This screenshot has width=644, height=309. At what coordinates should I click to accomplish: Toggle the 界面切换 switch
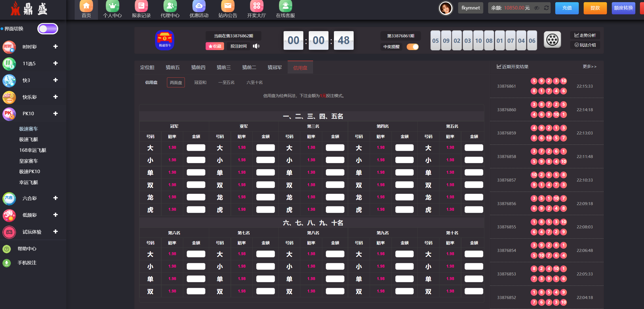(x=48, y=29)
